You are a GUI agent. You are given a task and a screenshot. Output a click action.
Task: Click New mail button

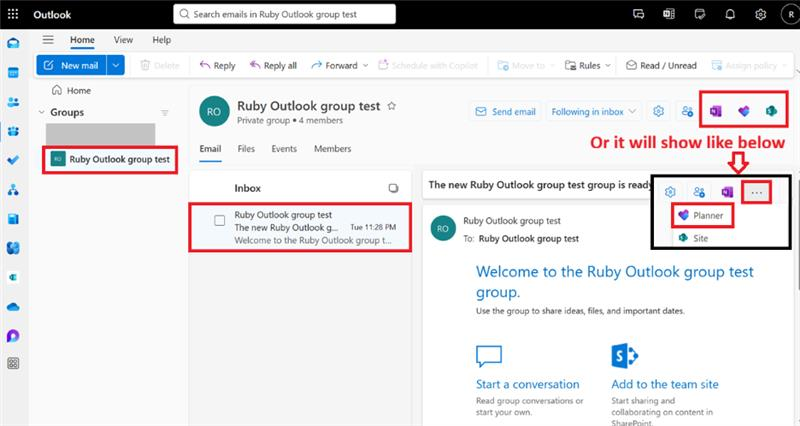pos(71,65)
